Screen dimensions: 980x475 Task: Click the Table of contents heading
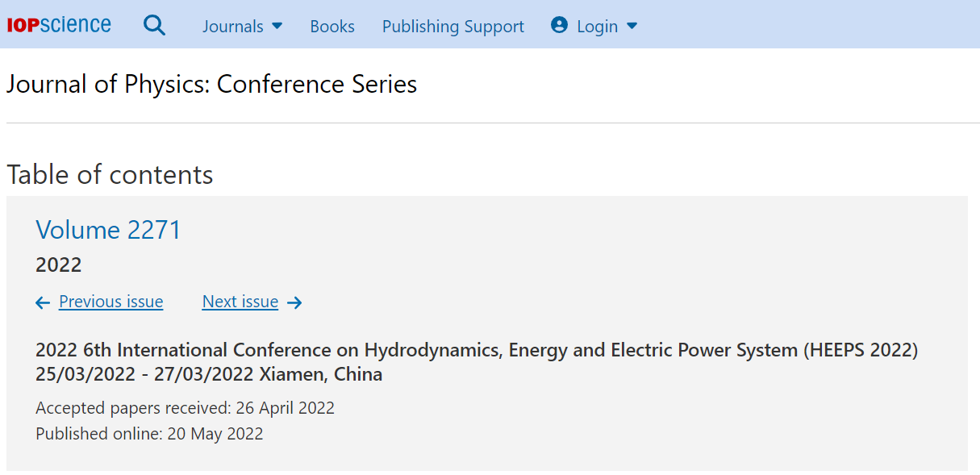click(110, 175)
